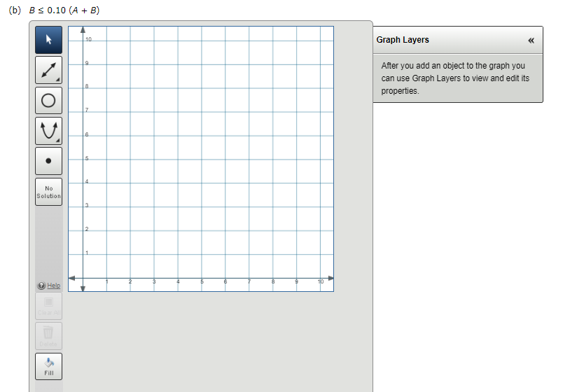Screen dimensions: 584x392
Task: Open line tool submenu corner arrow
Action: click(57, 80)
